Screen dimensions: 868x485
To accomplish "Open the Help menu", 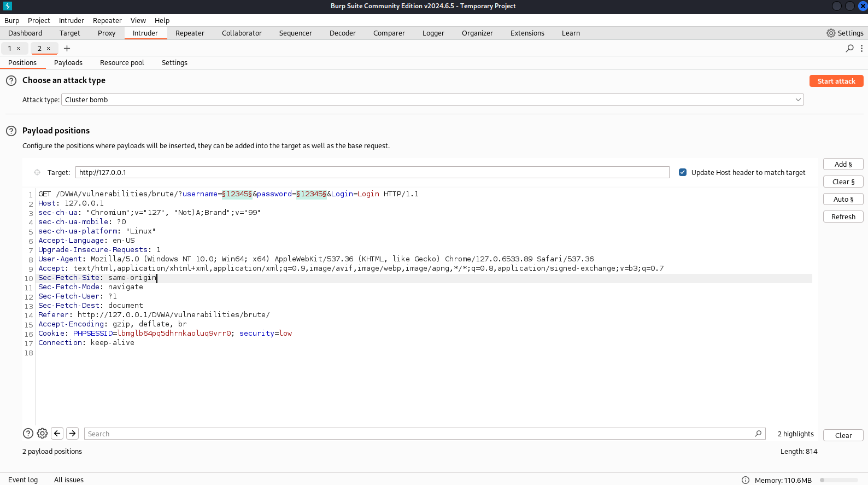I will [x=162, y=21].
